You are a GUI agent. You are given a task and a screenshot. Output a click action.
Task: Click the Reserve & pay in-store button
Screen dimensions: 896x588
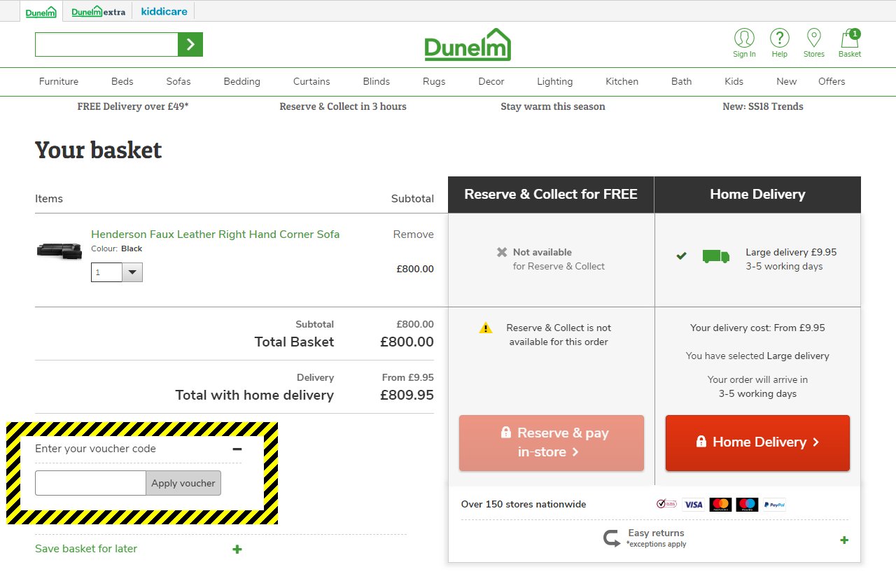tap(552, 442)
